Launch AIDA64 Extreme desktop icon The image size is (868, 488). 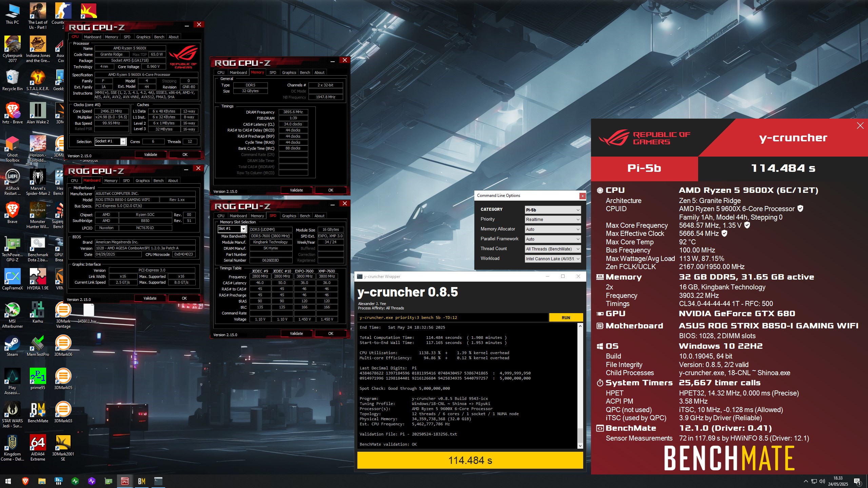pos(38,448)
